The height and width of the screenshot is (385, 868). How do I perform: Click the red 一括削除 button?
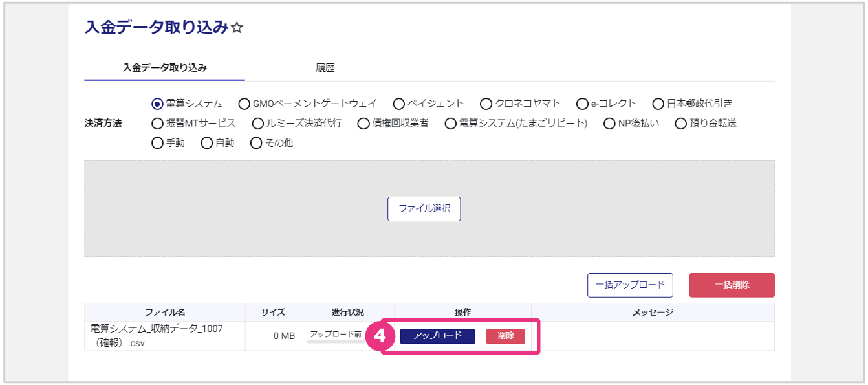732,285
